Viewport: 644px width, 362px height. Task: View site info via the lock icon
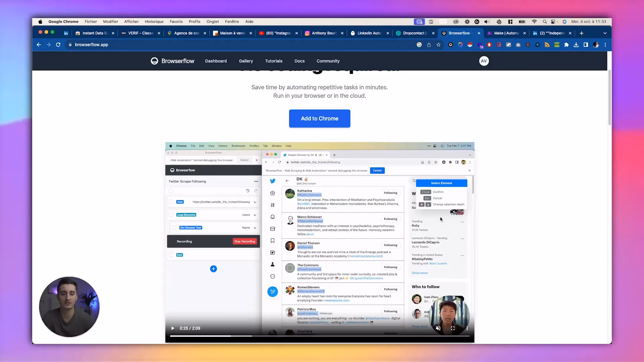click(x=70, y=45)
